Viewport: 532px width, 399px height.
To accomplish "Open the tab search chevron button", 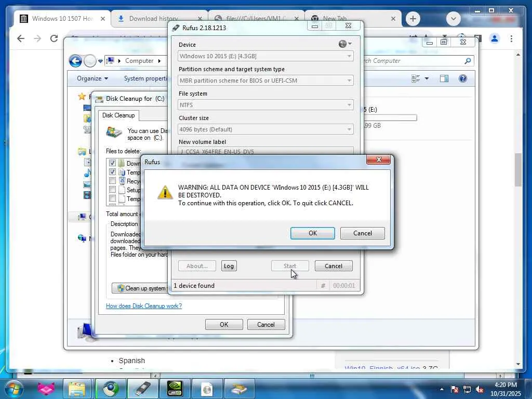I will click(453, 19).
